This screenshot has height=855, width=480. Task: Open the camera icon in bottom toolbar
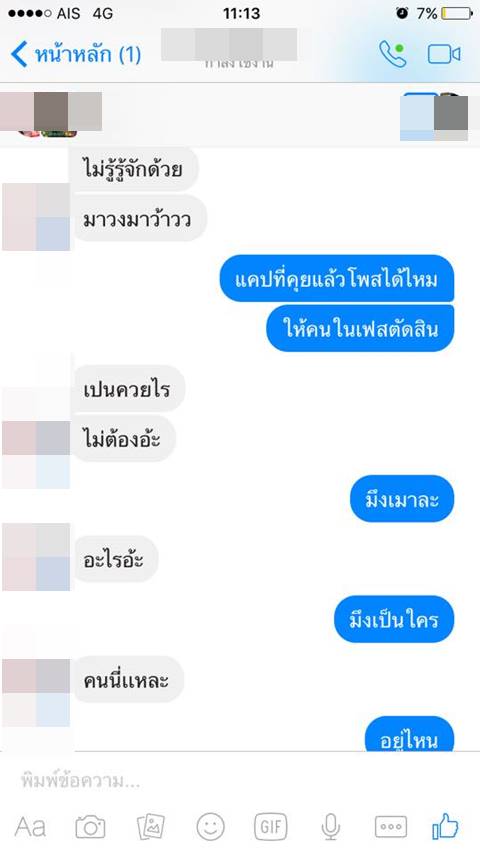click(x=90, y=827)
